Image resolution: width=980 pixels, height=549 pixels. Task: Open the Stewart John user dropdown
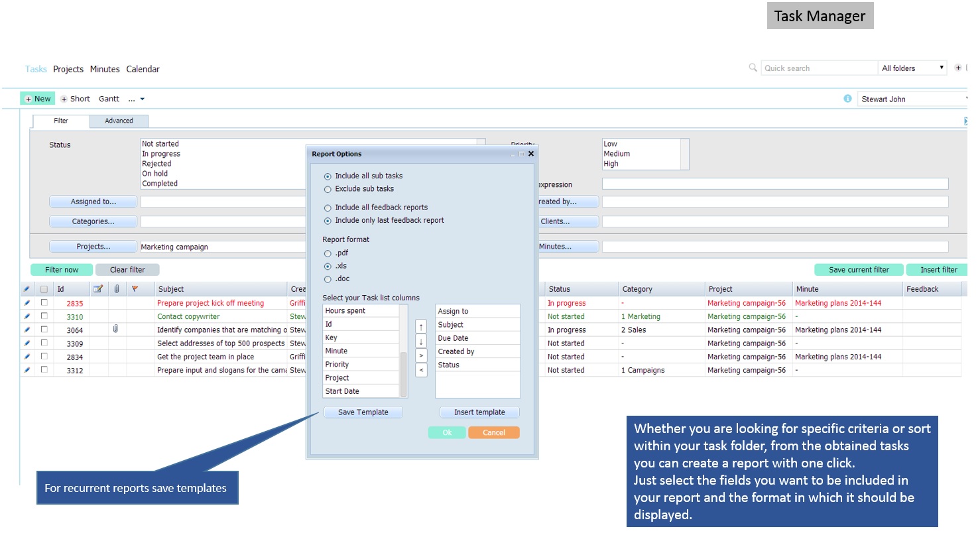click(914, 99)
